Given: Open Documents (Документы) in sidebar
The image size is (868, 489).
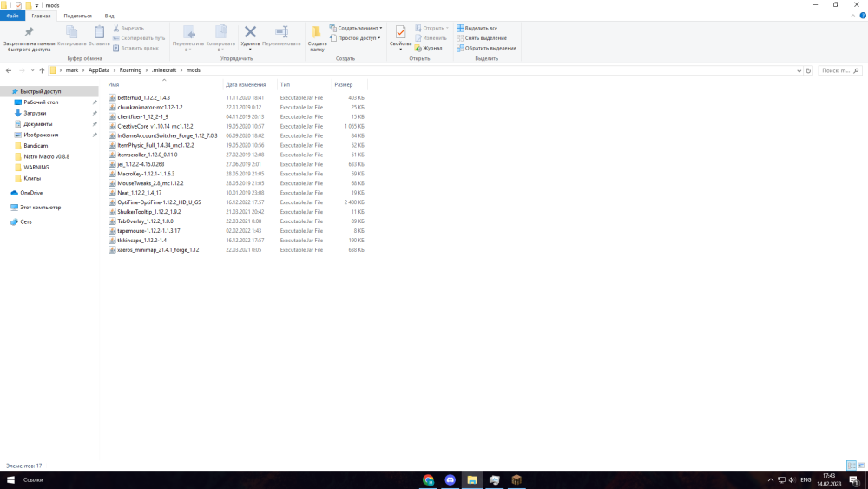Looking at the screenshot, I should click(x=37, y=124).
